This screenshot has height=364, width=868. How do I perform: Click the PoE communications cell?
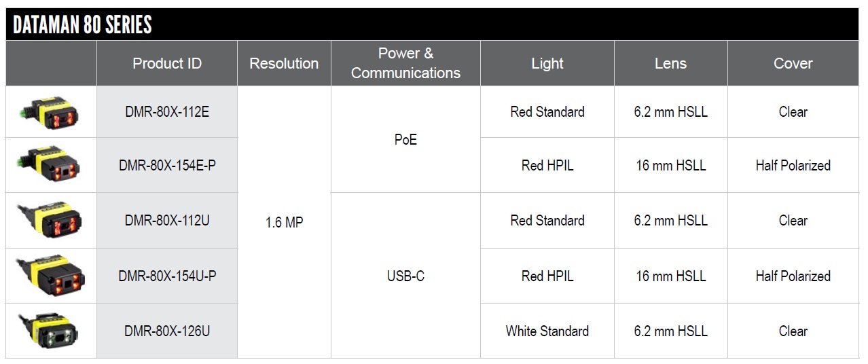[405, 139]
